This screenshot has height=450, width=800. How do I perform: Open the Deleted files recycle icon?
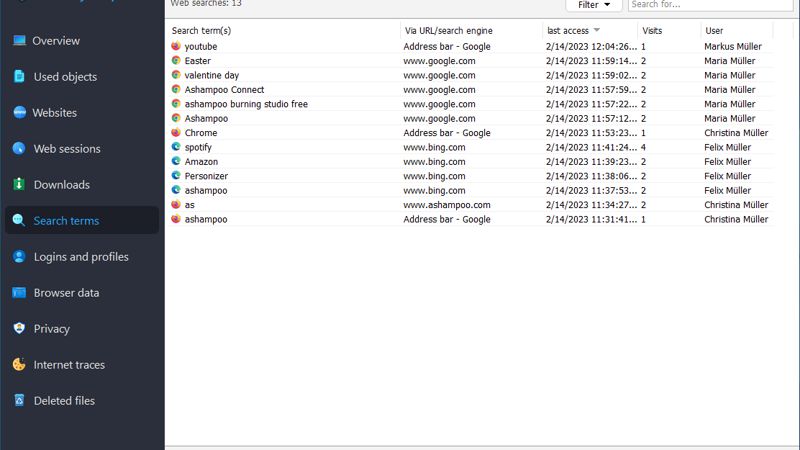[x=19, y=401]
